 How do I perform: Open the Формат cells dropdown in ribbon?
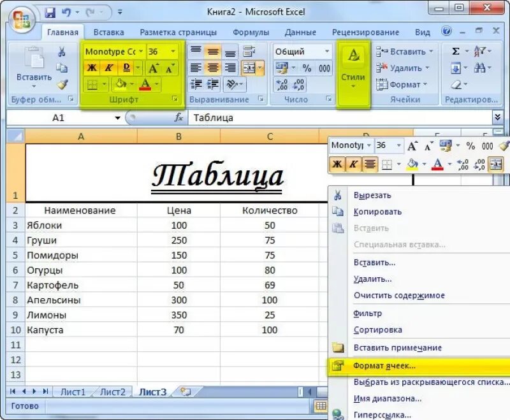(x=402, y=85)
